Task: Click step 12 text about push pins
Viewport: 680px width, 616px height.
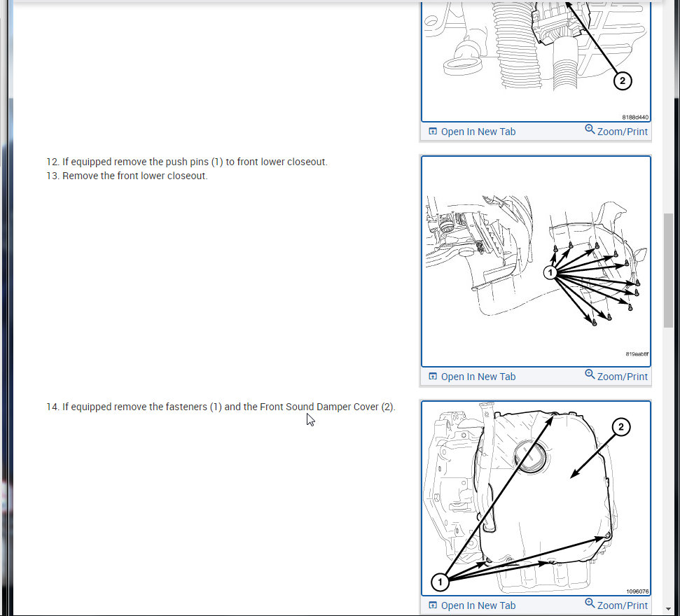Action: point(187,162)
